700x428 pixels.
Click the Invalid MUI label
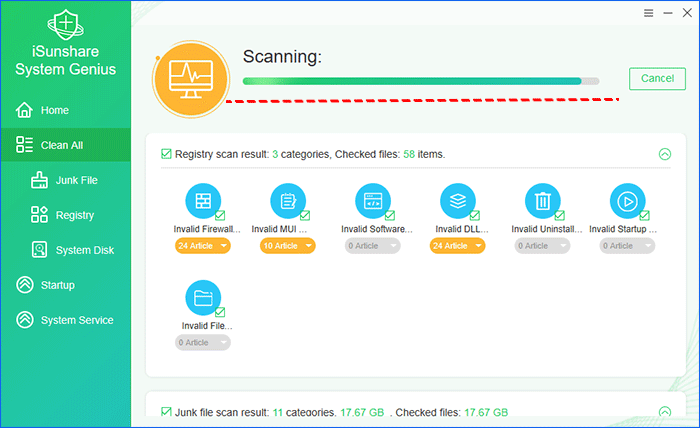[279, 229]
